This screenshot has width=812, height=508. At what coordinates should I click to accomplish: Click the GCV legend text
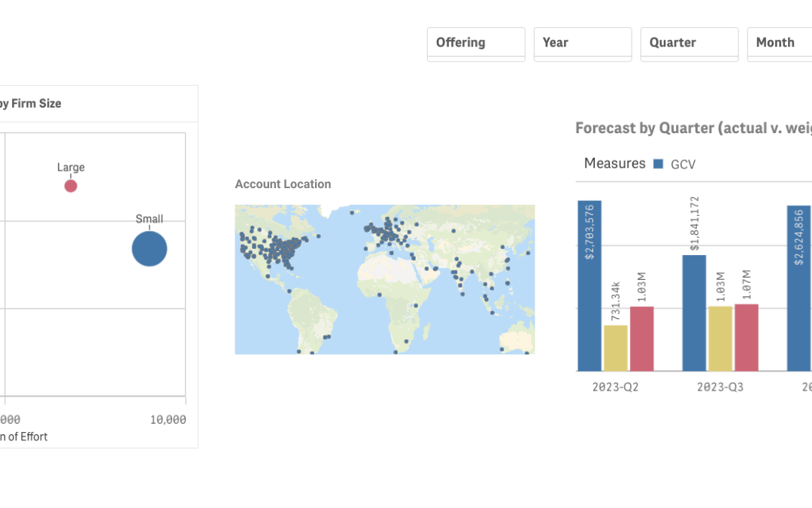(683, 164)
